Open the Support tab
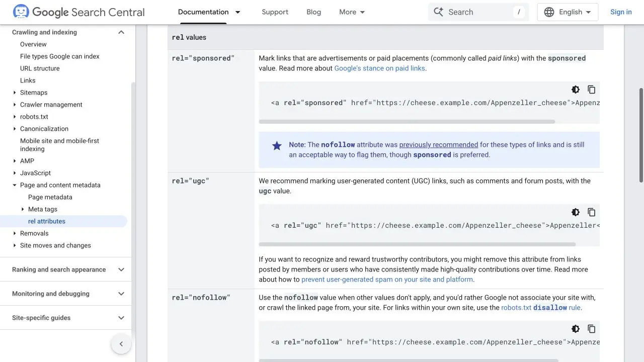This screenshot has height=362, width=644. 275,12
